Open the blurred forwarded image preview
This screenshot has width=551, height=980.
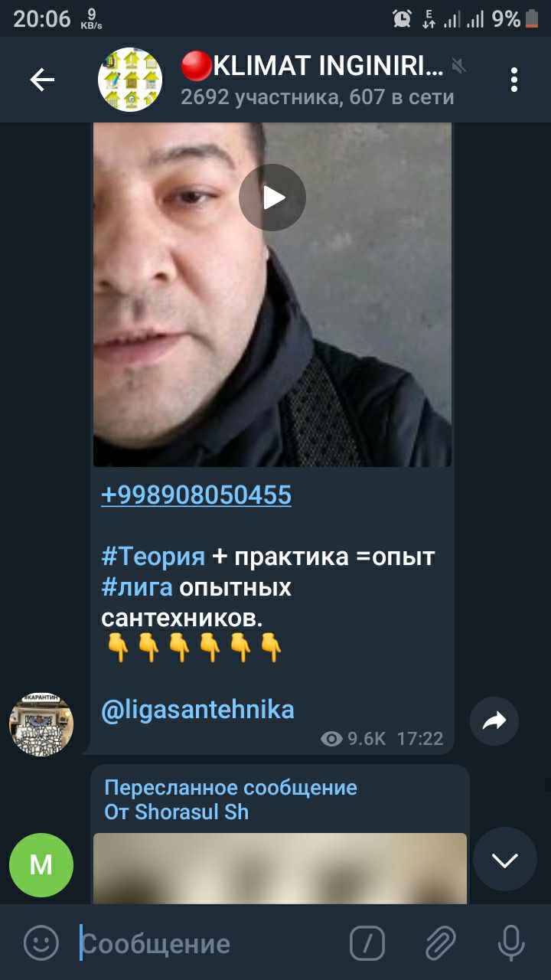click(280, 868)
